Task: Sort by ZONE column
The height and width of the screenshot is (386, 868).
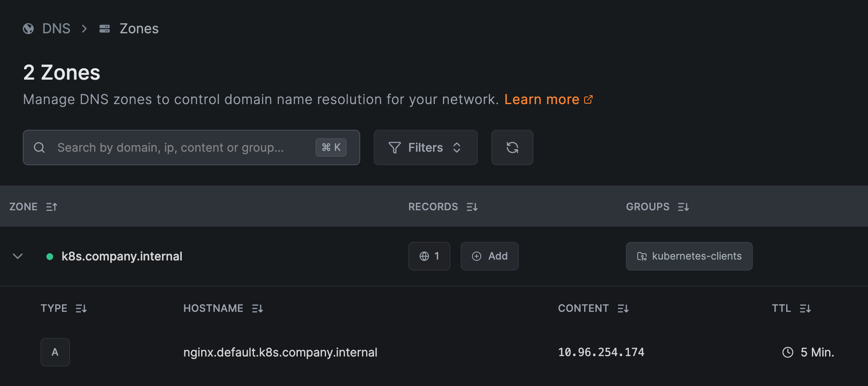Action: [x=51, y=207]
